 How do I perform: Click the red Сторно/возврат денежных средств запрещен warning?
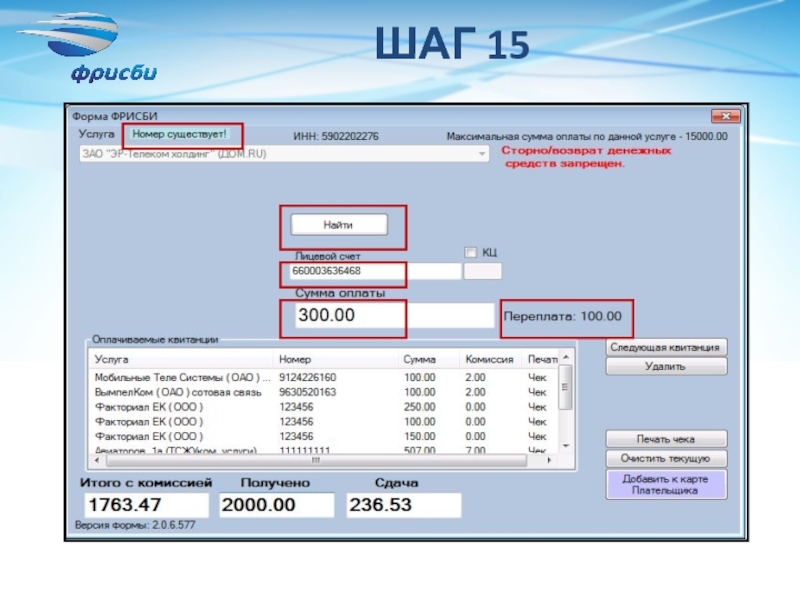586,157
